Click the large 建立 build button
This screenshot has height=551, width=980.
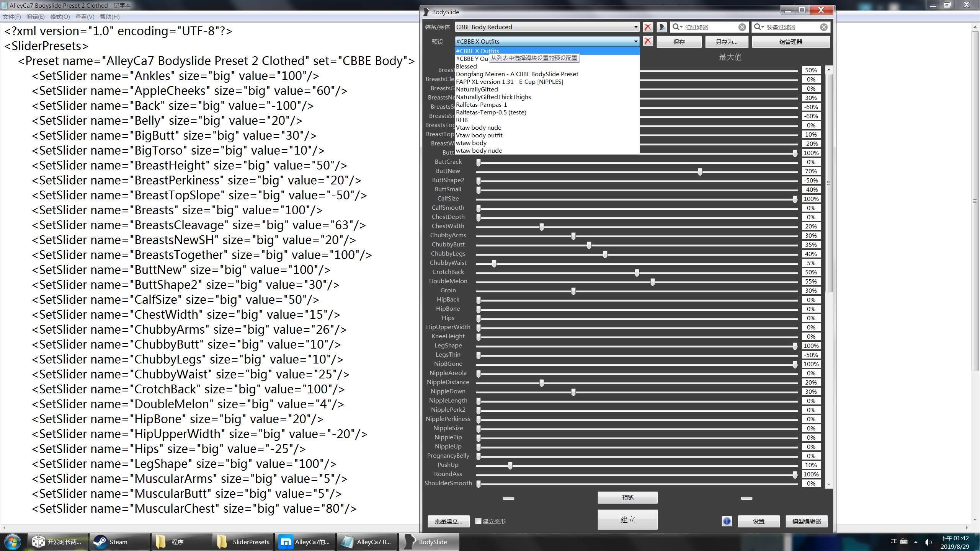coord(628,520)
